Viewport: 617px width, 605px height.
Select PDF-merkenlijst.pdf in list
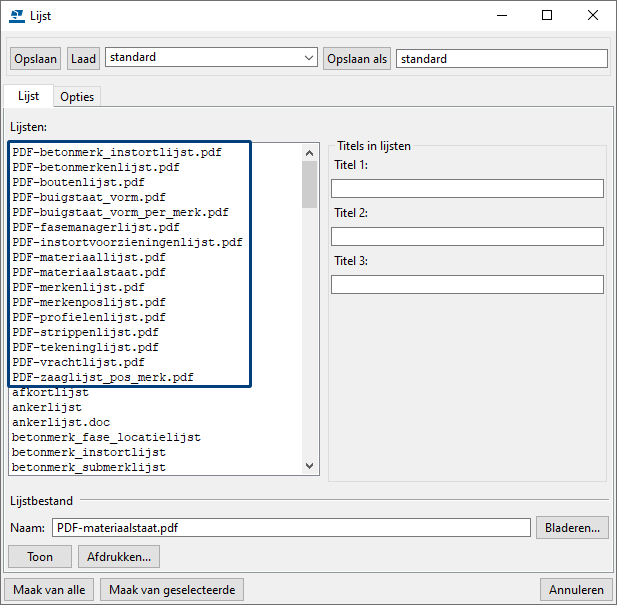[78, 287]
